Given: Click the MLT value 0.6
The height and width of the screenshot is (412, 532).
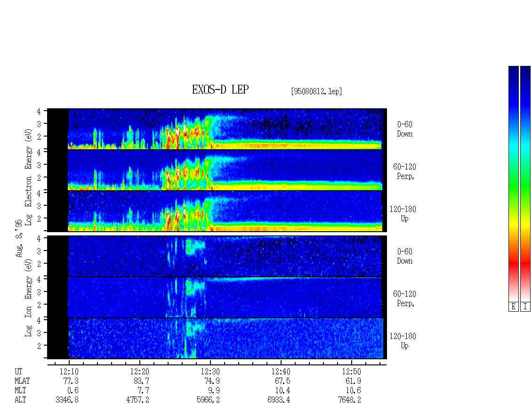Looking at the screenshot, I should (73, 390).
